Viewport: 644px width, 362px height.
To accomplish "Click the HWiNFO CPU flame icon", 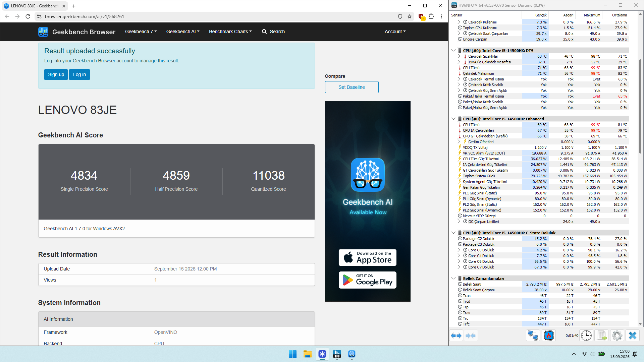I will [x=549, y=336].
